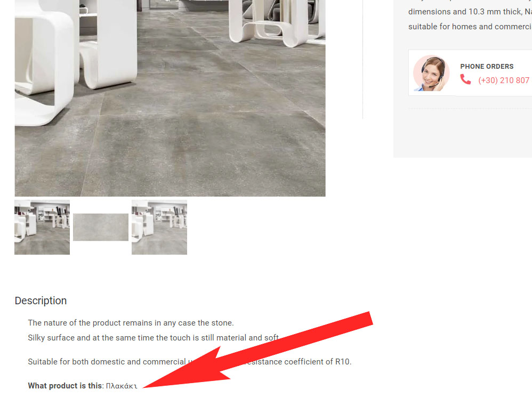Click 'suitable for homes and commerci' line
This screenshot has width=532, height=414.
pyautogui.click(x=470, y=27)
